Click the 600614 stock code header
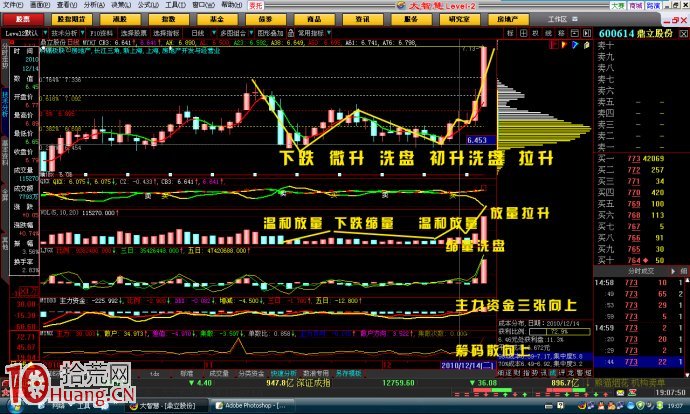Screen dimensions: 690x414 [x=617, y=33]
